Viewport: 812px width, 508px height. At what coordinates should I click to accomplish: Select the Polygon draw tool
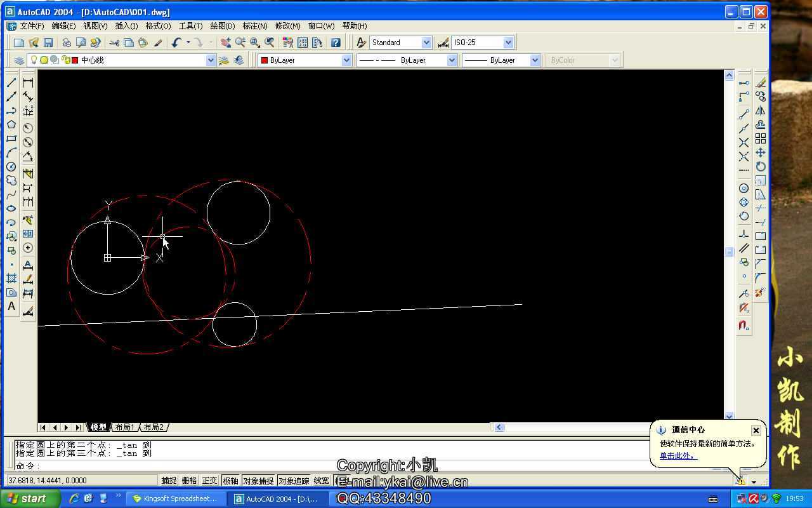point(11,124)
